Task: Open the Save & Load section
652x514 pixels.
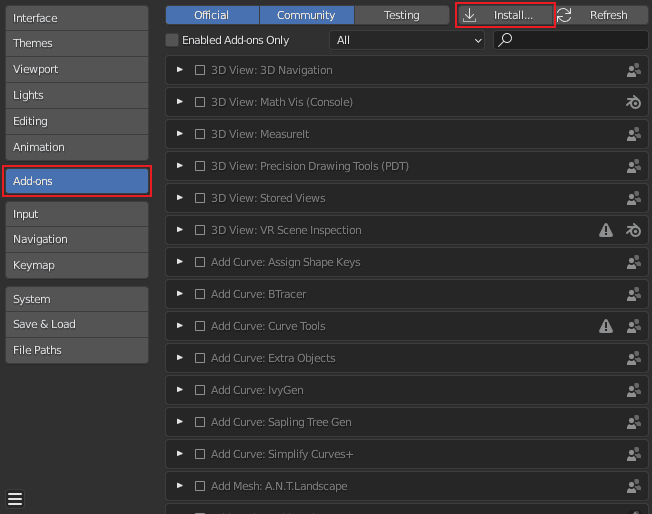Action: (77, 324)
